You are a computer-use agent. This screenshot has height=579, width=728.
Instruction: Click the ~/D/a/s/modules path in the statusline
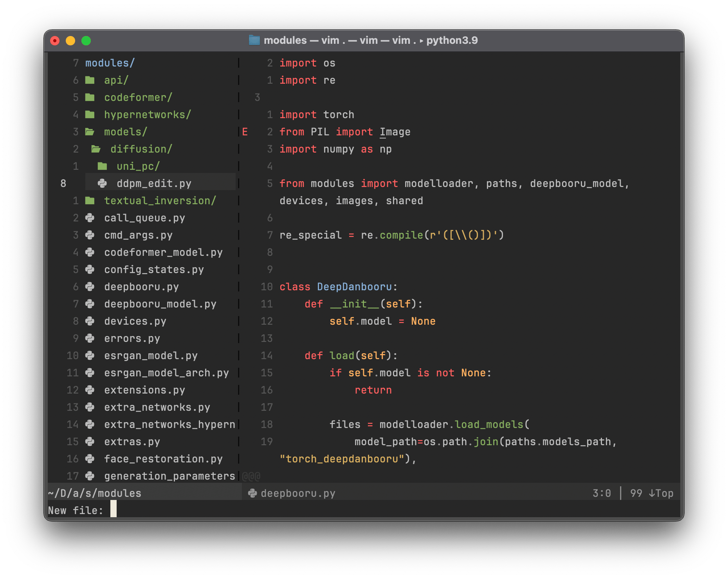click(x=94, y=493)
